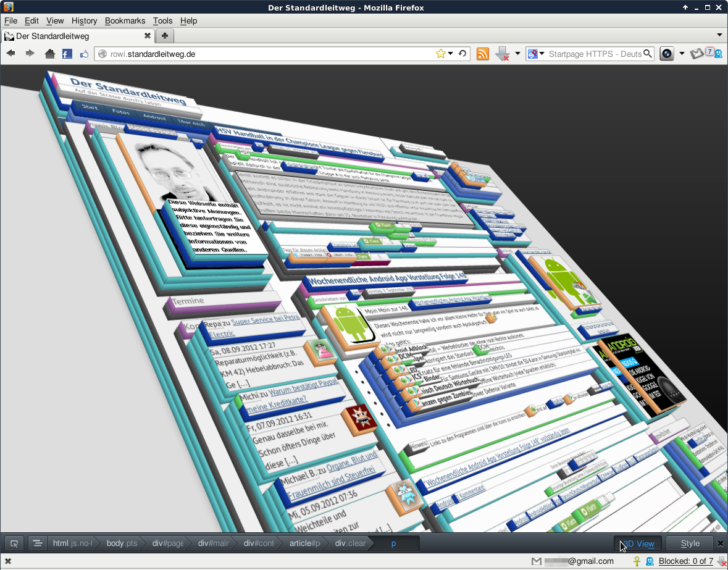Toggle the Style panel button
Screen dimensions: 728x570
tap(690, 543)
